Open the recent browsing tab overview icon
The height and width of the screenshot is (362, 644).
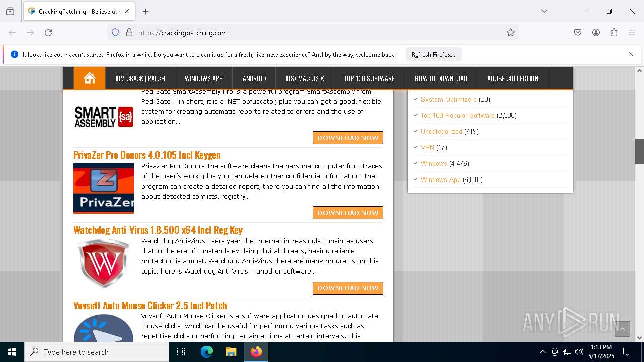[10, 11]
